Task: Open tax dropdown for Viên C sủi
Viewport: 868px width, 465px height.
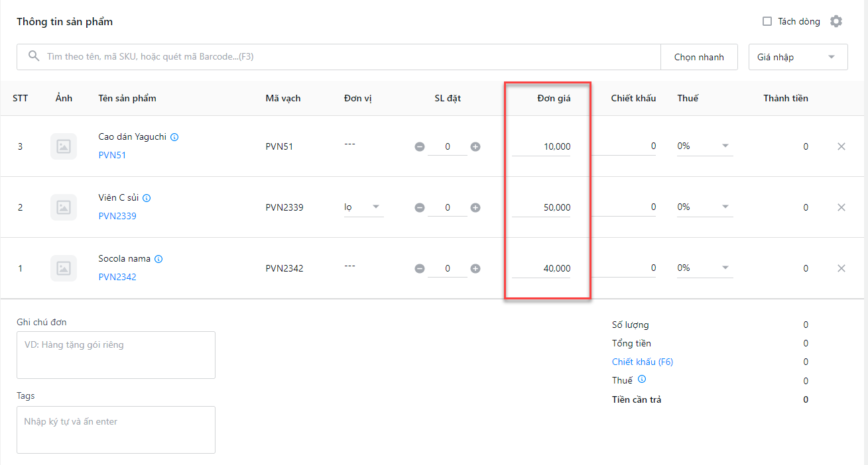Action: [705, 207]
